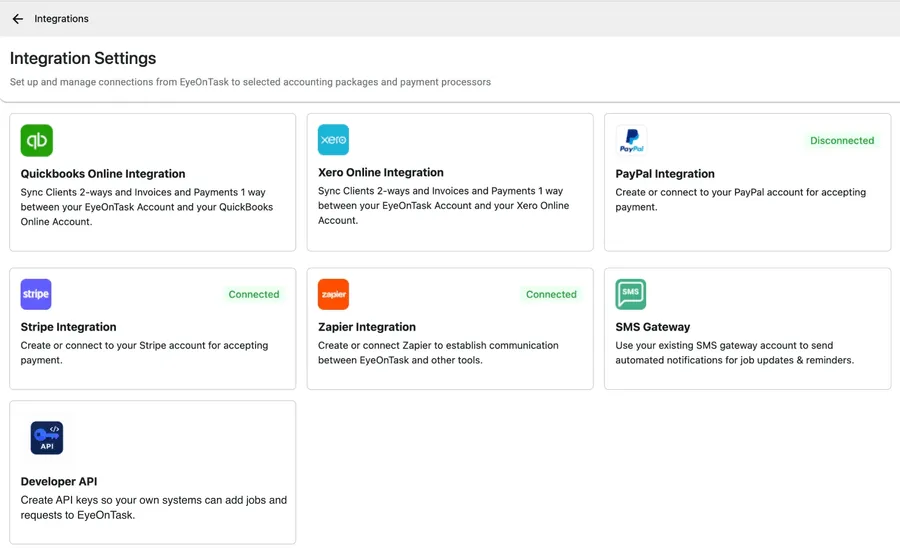The height and width of the screenshot is (548, 900).
Task: Open Xero Online Integration title
Action: pyautogui.click(x=381, y=172)
